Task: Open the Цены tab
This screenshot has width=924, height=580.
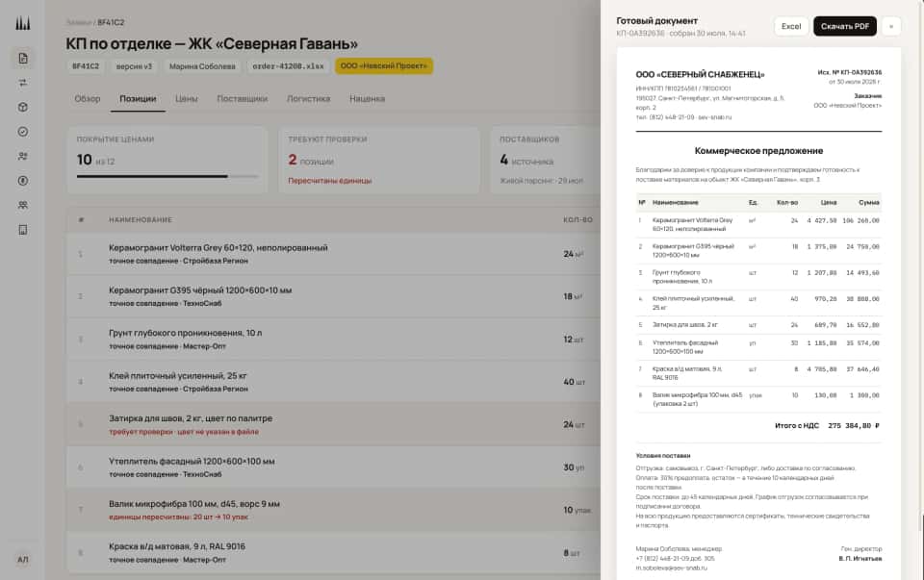Action: tap(186, 99)
